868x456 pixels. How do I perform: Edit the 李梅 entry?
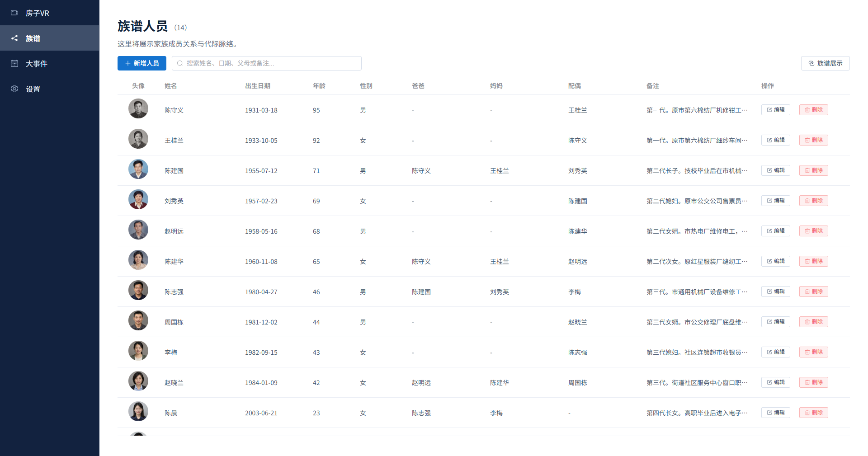point(776,352)
